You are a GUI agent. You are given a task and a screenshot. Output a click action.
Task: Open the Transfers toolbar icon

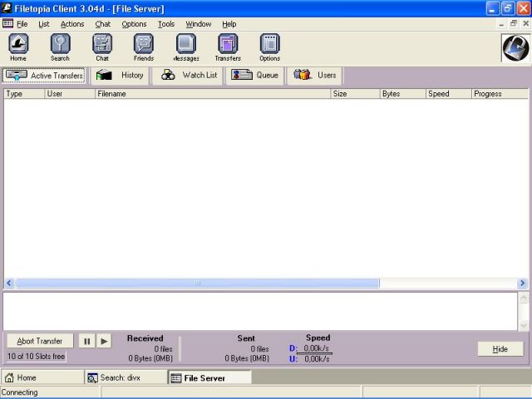click(228, 47)
